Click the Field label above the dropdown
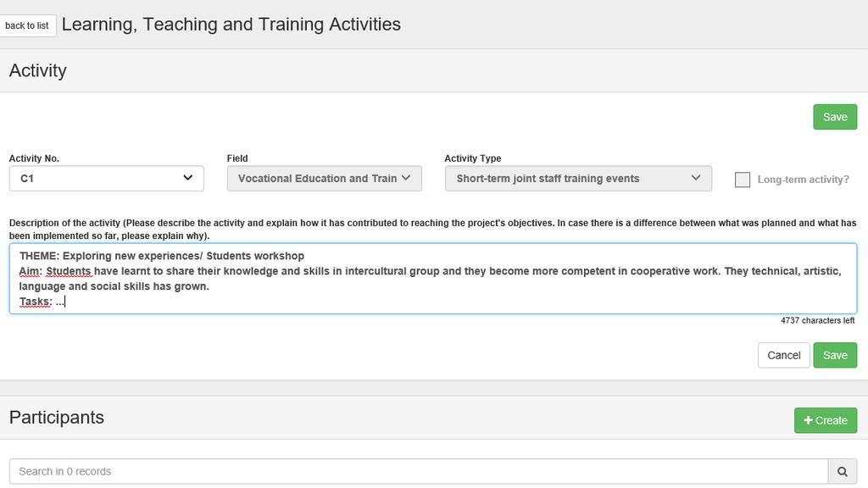 click(237, 158)
